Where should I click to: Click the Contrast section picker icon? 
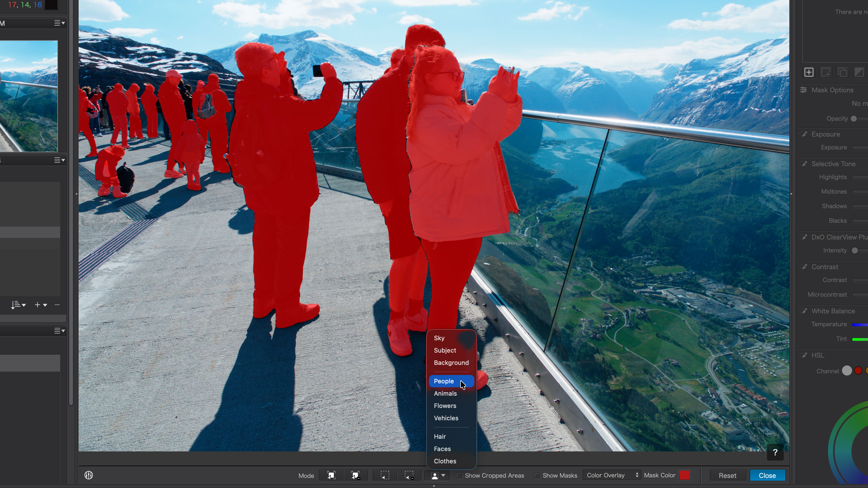click(804, 267)
